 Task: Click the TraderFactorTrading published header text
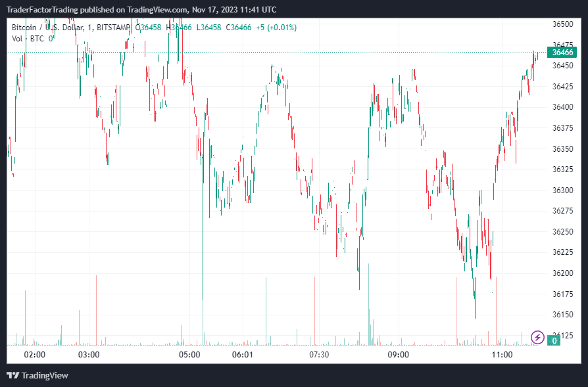(142, 10)
